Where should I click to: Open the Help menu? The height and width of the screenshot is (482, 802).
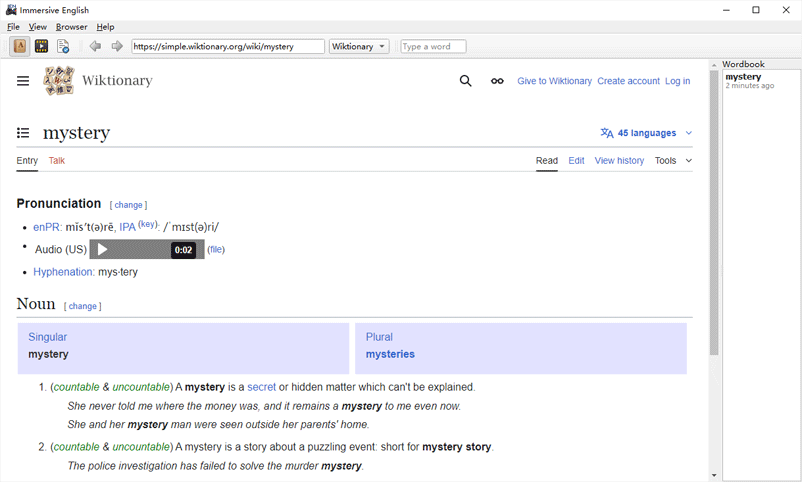pyautogui.click(x=105, y=27)
